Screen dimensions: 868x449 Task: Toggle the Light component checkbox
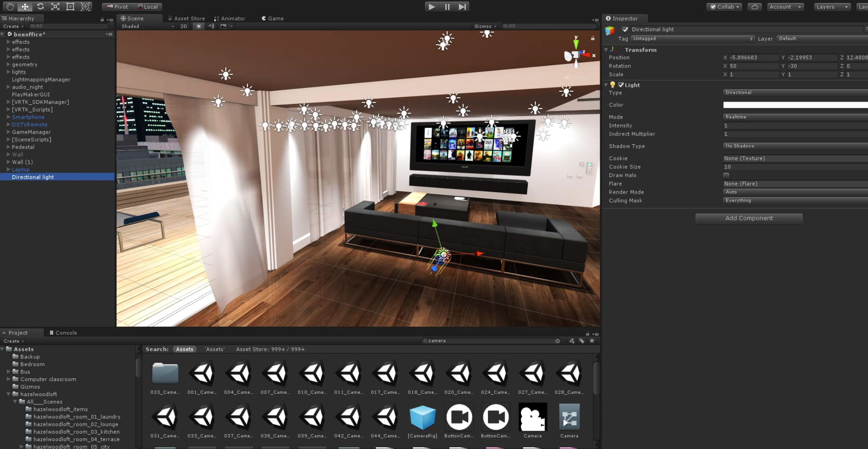pyautogui.click(x=621, y=85)
